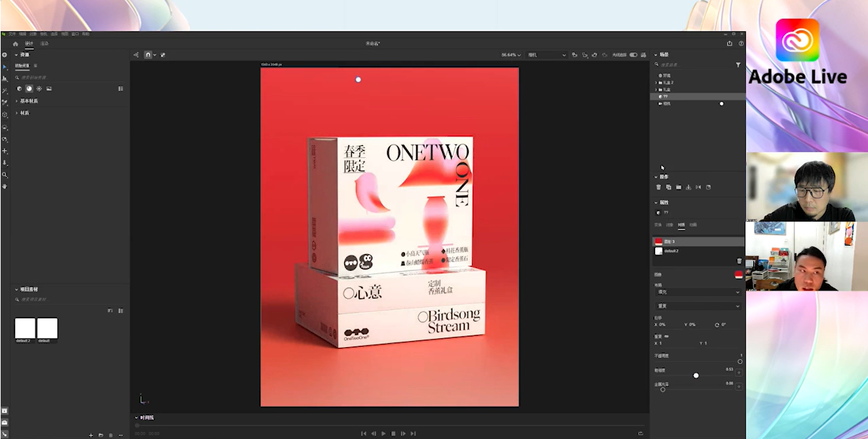The width and height of the screenshot is (868, 439).
Task: Select the Hand tool
Action: (x=5, y=186)
